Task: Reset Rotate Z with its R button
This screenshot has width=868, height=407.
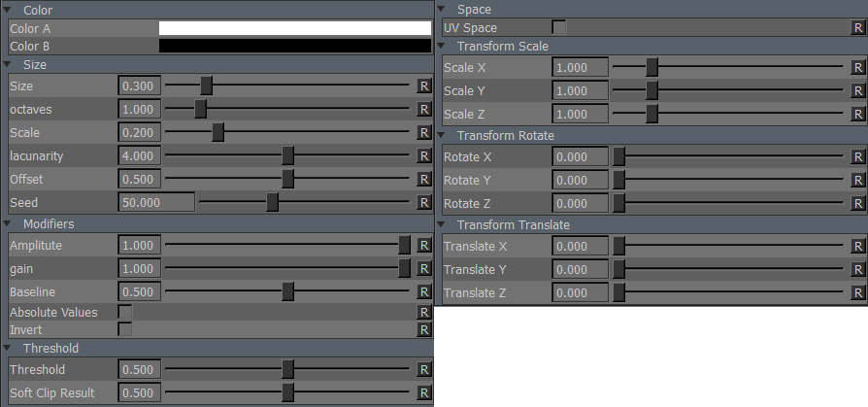Action: coord(858,203)
